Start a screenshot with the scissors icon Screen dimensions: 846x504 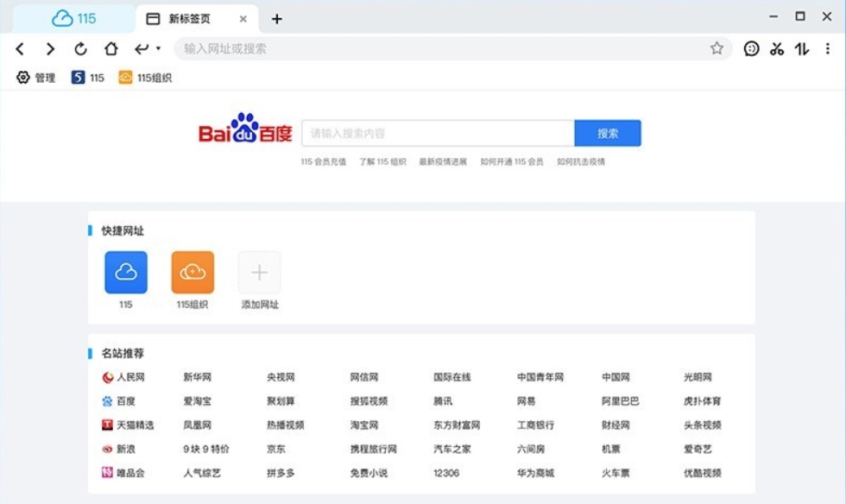click(x=777, y=49)
